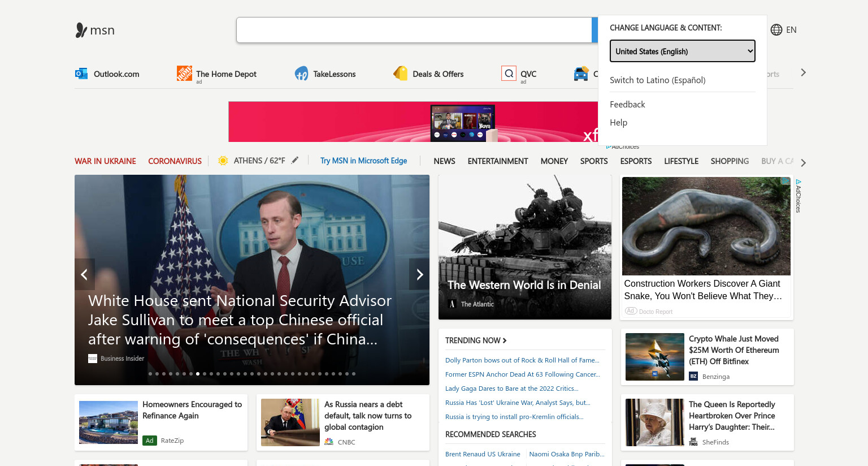Viewport: 868px width, 466px height.
Task: Open the CORONAVIRUS tab
Action: (175, 161)
